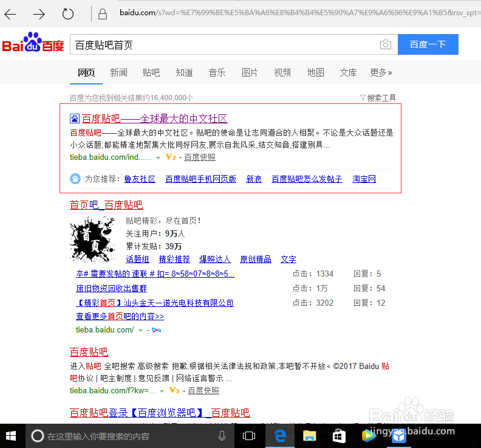Open the 爆照达人 link
The width and height of the screenshot is (481, 448).
pyautogui.click(x=215, y=259)
